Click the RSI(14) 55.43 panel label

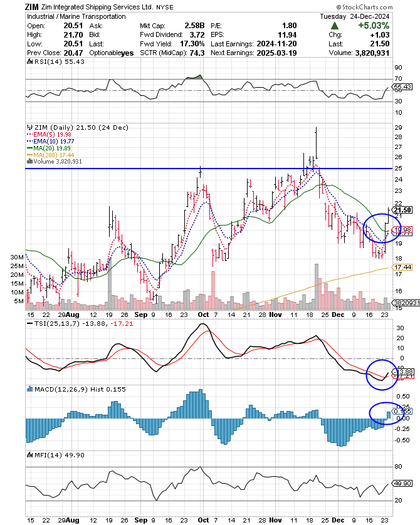click(60, 61)
